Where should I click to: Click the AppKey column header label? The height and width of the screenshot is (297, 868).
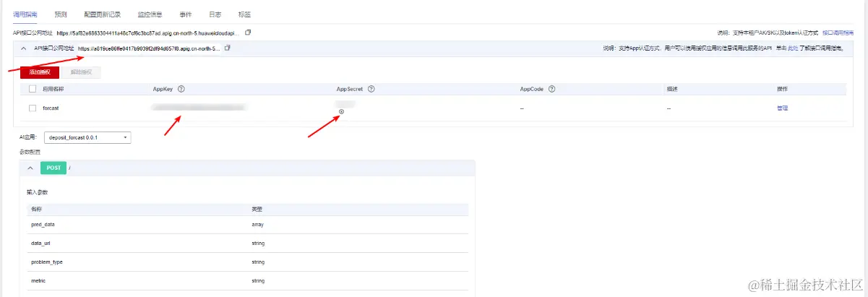[163, 89]
